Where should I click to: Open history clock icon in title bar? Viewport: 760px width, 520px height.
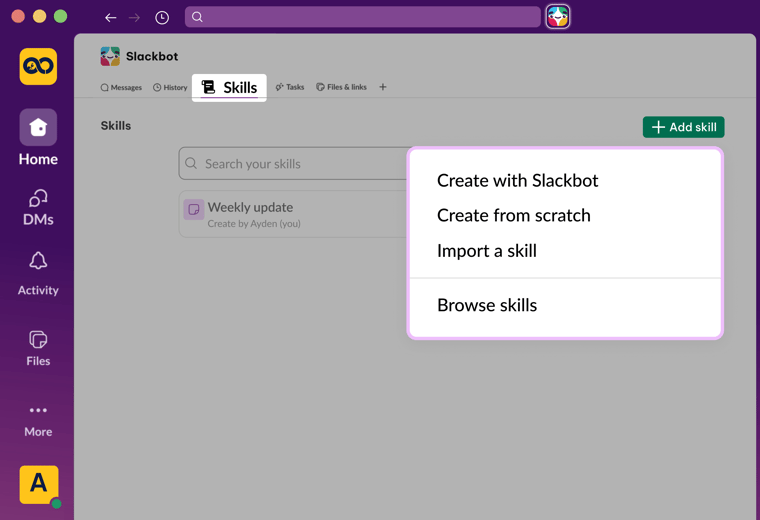(162, 17)
